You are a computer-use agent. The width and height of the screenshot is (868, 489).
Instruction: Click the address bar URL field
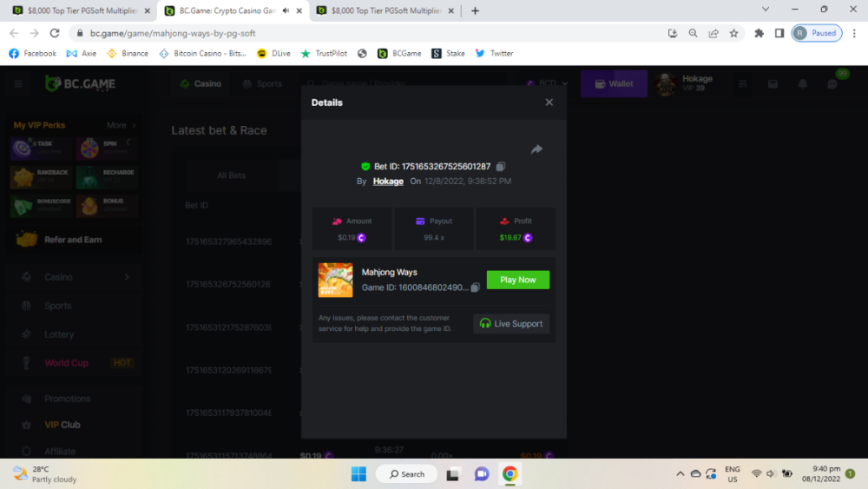click(347, 33)
